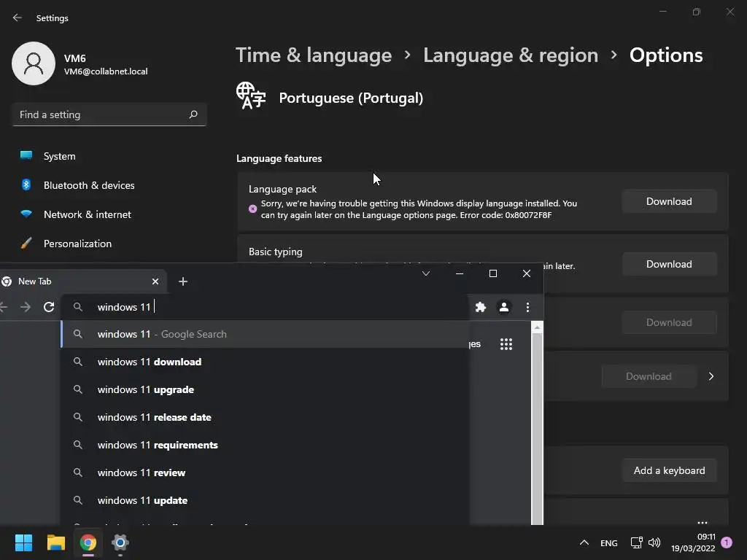The width and height of the screenshot is (747, 560).
Task: Click the search magnifier in Find a setting
Action: click(193, 114)
